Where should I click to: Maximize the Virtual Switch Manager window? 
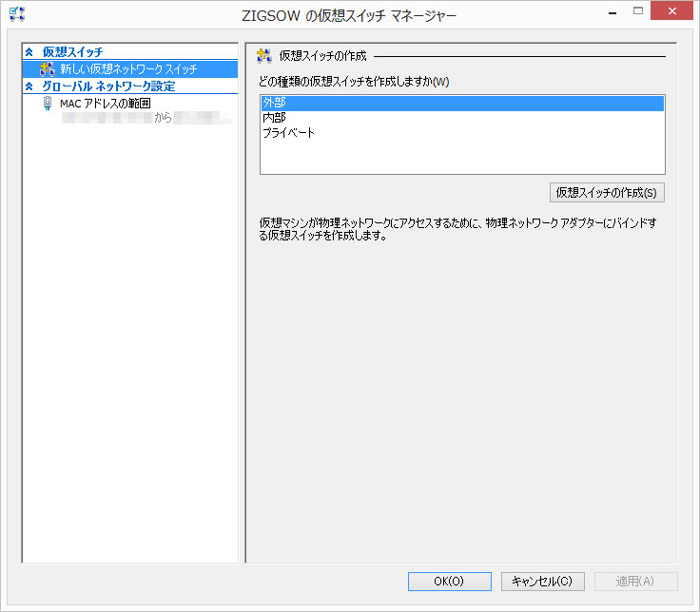point(638,11)
